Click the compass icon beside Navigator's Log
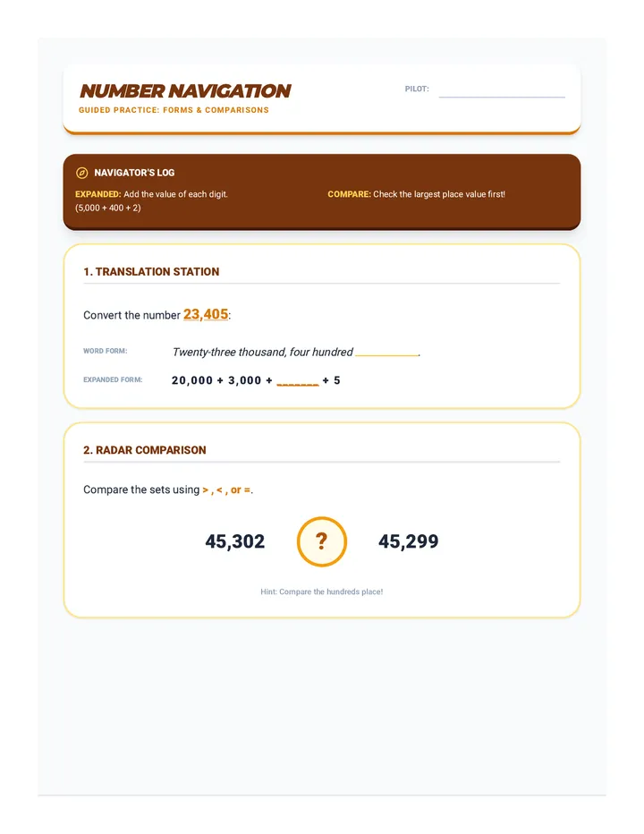This screenshot has height=834, width=644. click(82, 173)
